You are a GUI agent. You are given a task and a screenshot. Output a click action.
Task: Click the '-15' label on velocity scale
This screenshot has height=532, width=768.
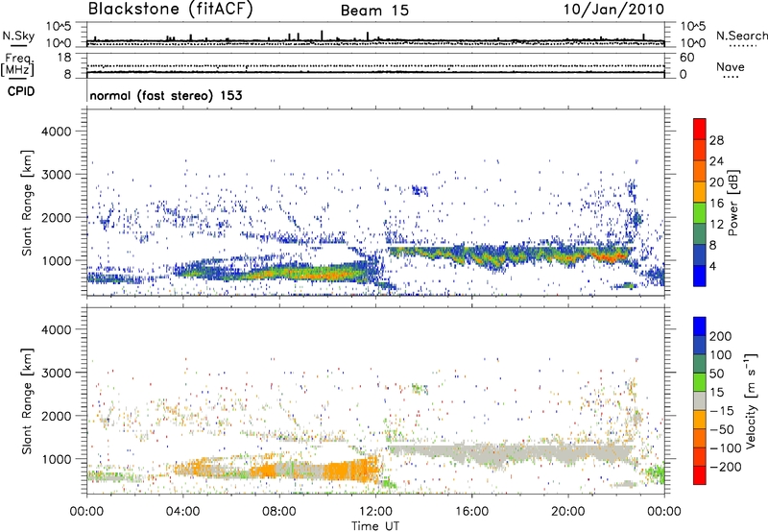(722, 411)
